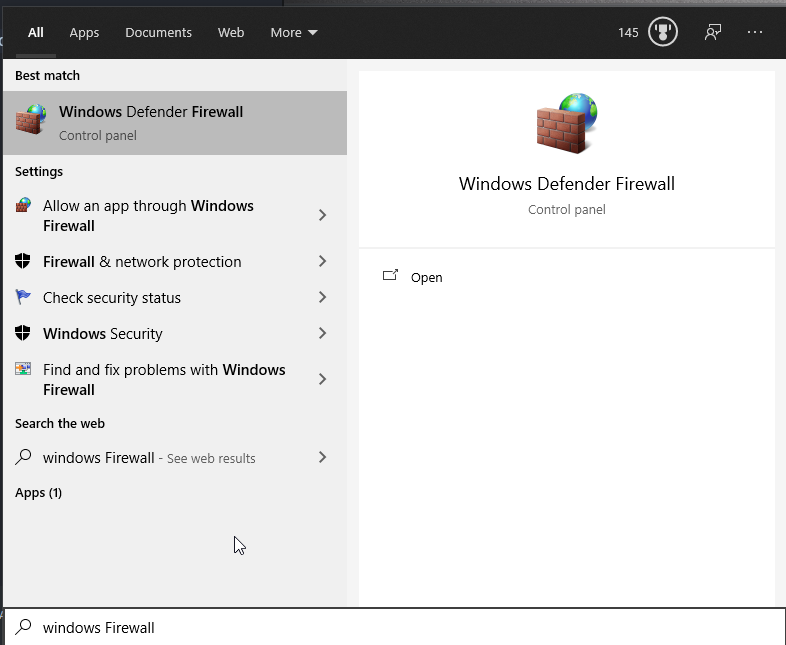Click the troubleshoot icon beside Find and fix problems
The height and width of the screenshot is (645, 786).
tap(23, 370)
